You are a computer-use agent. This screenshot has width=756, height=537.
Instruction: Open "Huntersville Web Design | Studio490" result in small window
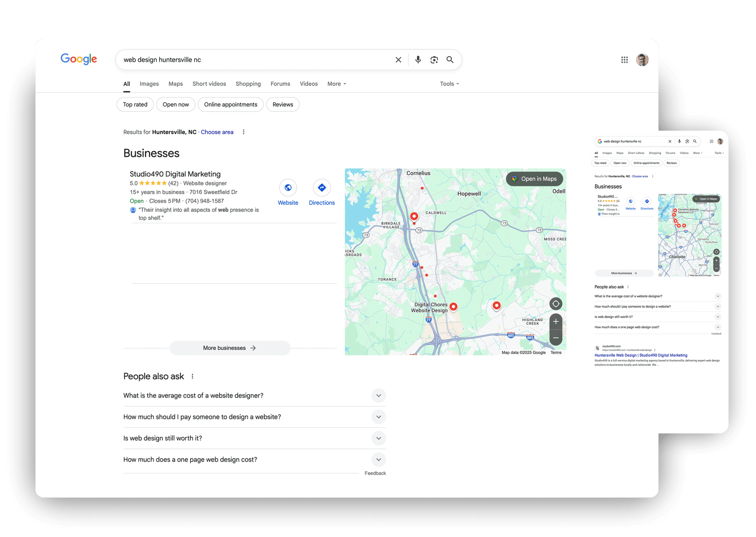pyautogui.click(x=641, y=355)
